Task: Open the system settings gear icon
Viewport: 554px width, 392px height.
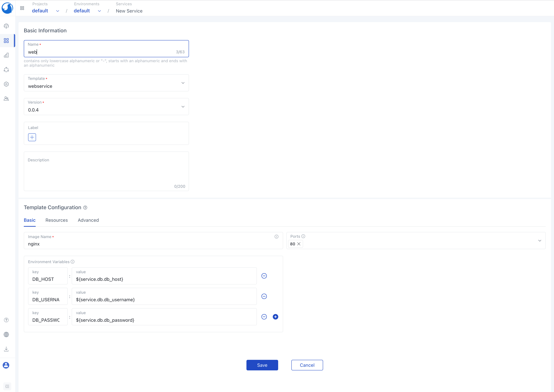Action: click(x=6, y=84)
